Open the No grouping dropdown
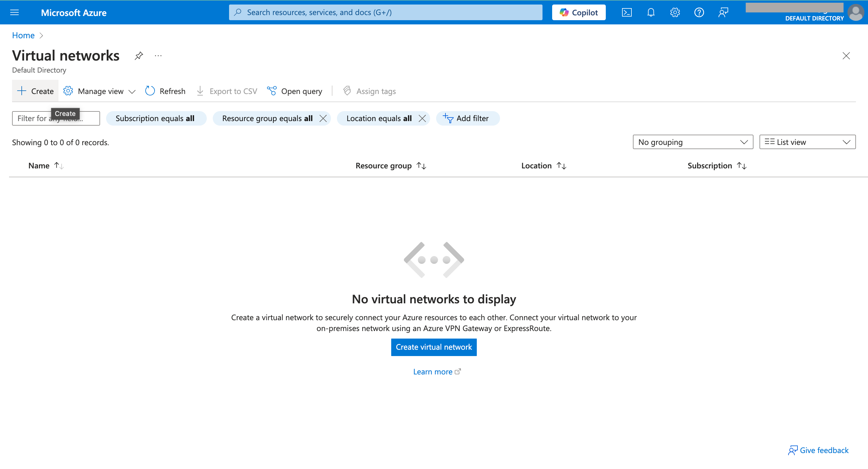The width and height of the screenshot is (868, 469). (693, 142)
